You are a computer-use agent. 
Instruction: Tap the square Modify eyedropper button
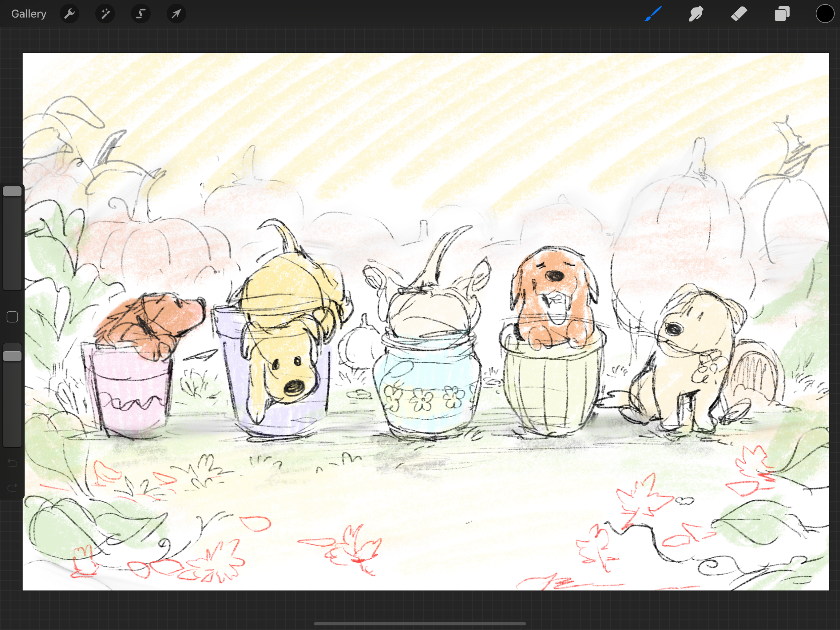[x=12, y=317]
